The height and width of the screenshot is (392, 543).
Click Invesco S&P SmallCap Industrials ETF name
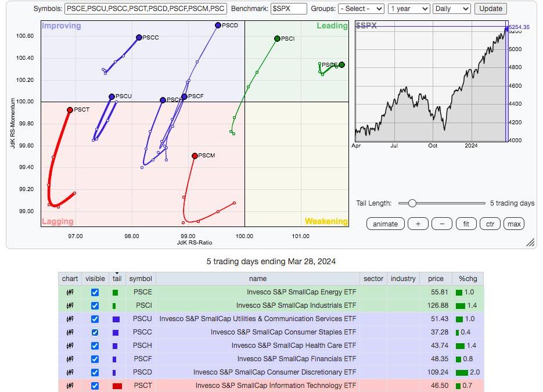click(296, 305)
